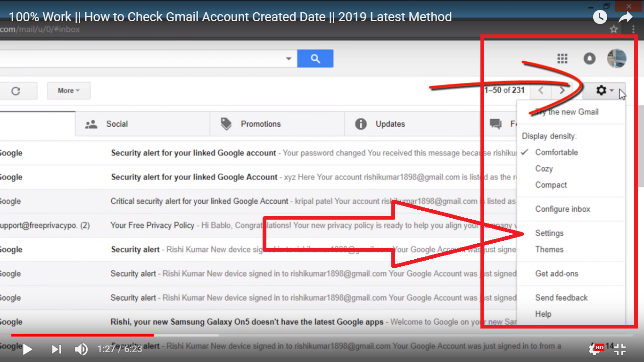Choose Send feedback in the menu
The height and width of the screenshot is (362, 644).
[x=561, y=297]
